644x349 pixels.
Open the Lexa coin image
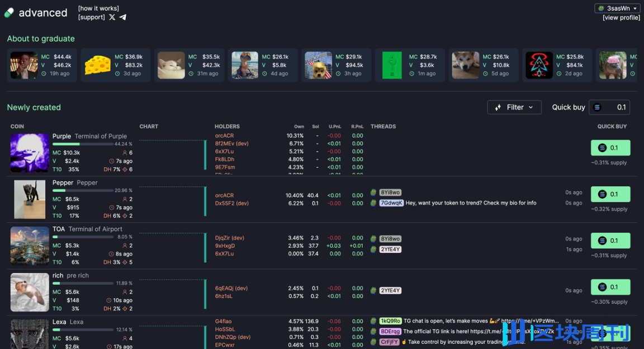pos(30,334)
